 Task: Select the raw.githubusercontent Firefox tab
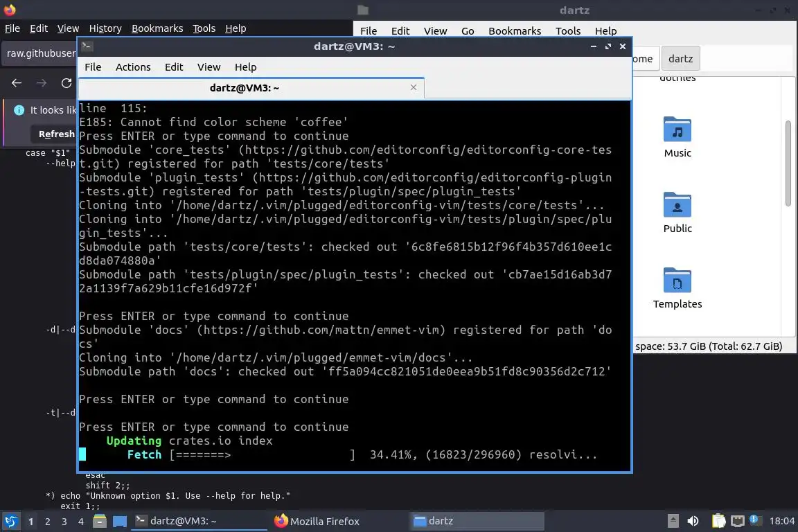pos(39,53)
